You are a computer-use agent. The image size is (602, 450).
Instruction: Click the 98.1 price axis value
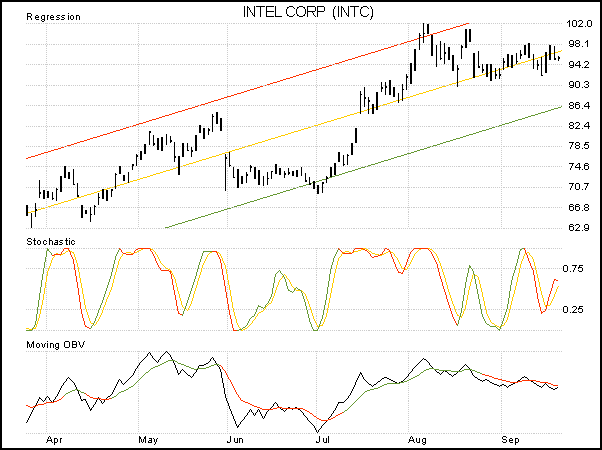point(578,44)
